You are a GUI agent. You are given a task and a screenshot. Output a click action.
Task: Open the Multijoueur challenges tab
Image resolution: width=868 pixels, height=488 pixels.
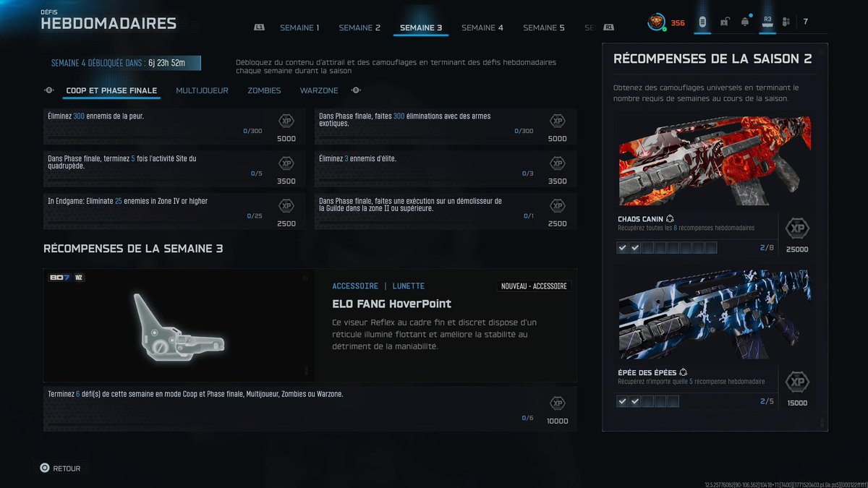point(202,90)
